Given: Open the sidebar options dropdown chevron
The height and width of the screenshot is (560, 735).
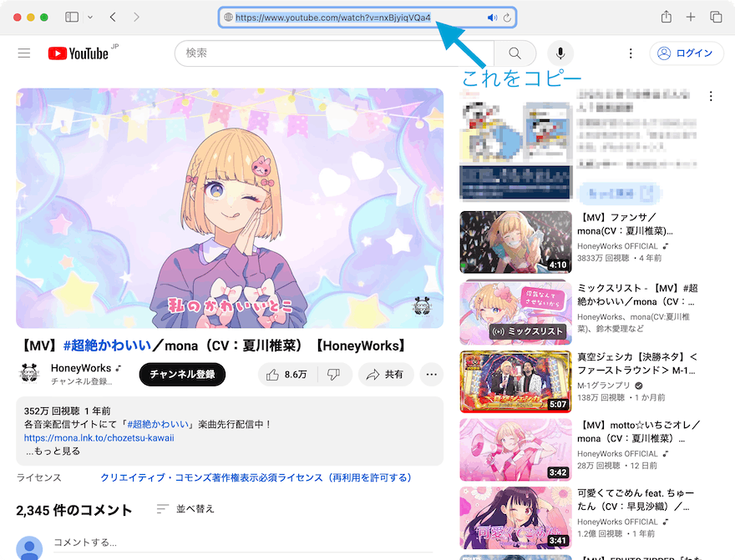Looking at the screenshot, I should (x=90, y=18).
